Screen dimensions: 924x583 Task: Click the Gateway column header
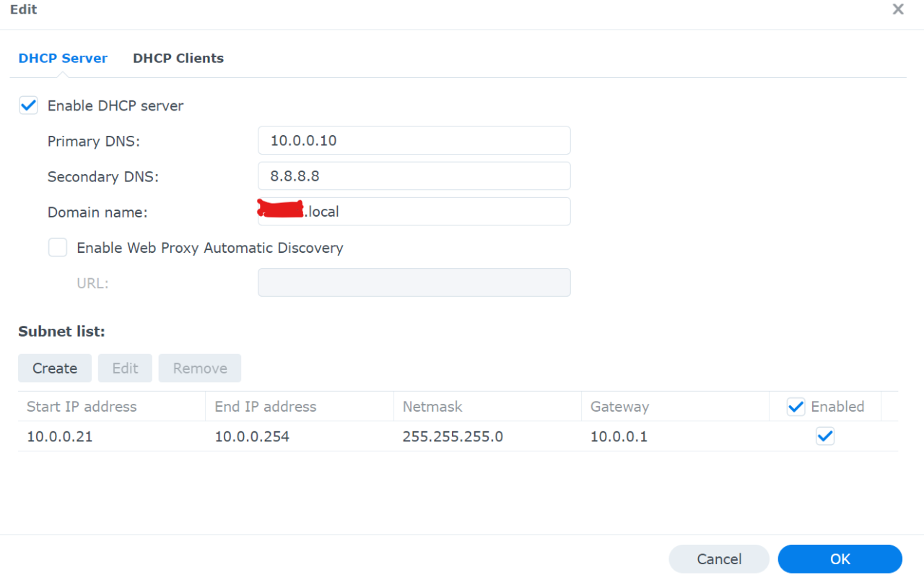tap(619, 406)
